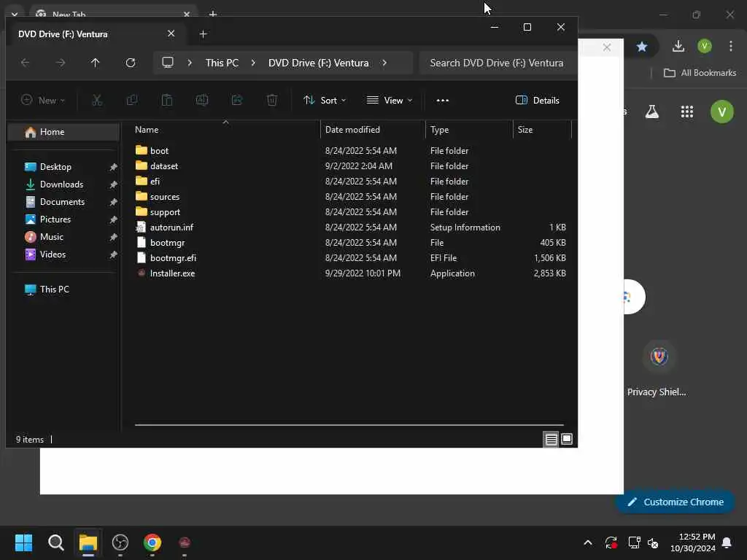Click DVD Drive (F:) Ventura breadcrumb
This screenshot has width=747, height=560.
[x=318, y=63]
